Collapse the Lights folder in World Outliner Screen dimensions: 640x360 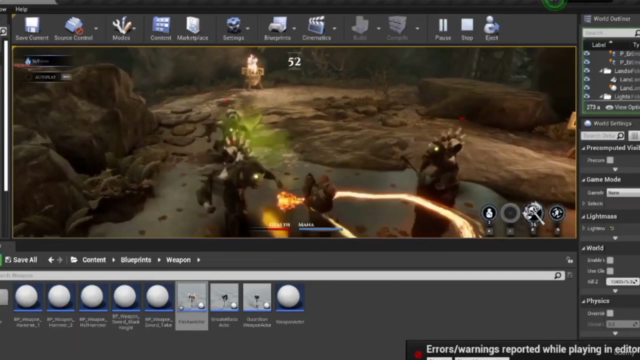(601, 97)
